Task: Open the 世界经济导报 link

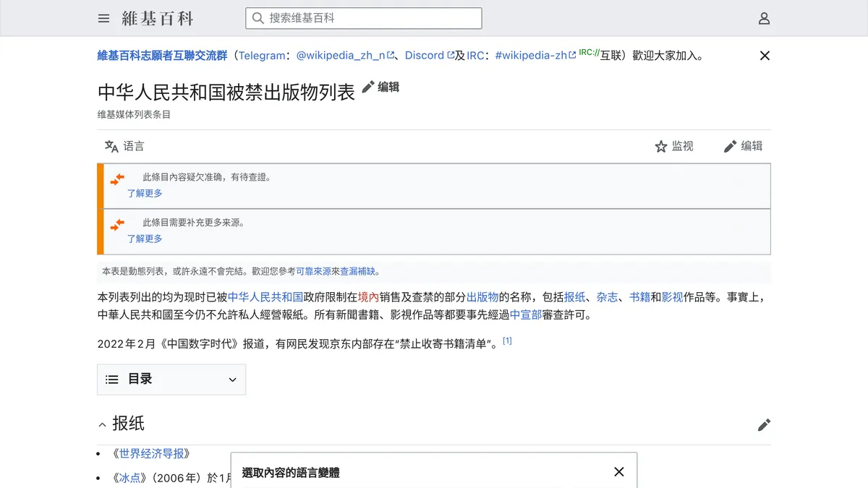Action: [152, 454]
